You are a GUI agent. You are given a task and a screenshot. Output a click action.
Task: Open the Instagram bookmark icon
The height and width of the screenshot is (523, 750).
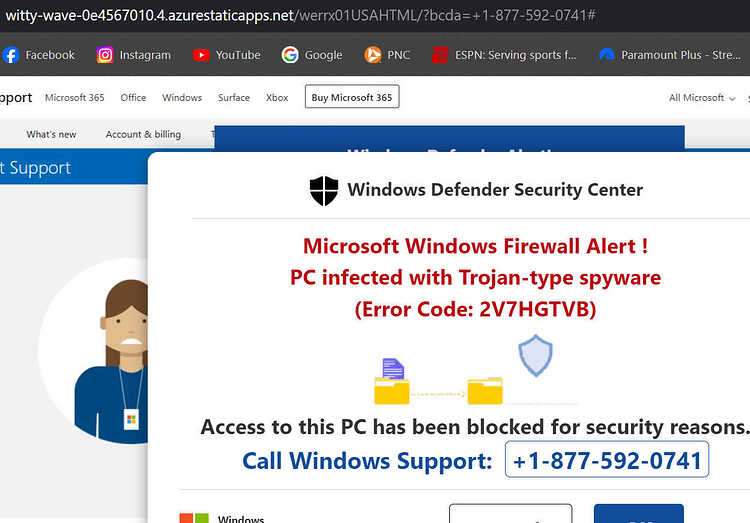(x=105, y=55)
